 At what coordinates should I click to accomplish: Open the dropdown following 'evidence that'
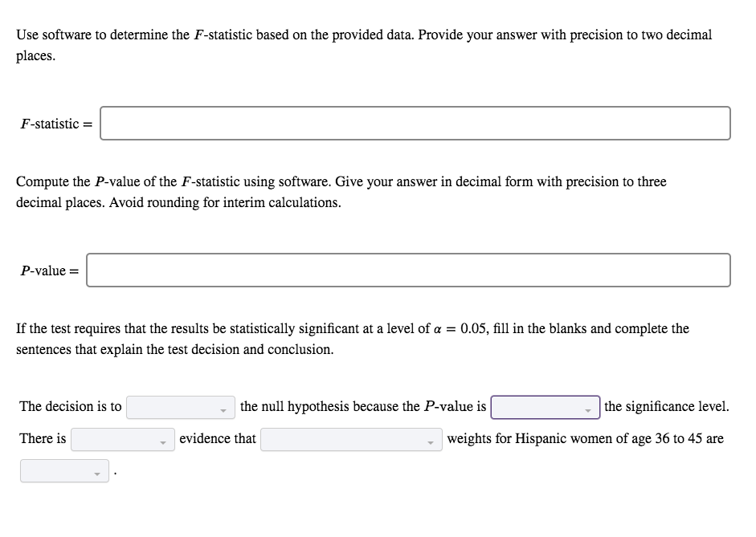[351, 439]
